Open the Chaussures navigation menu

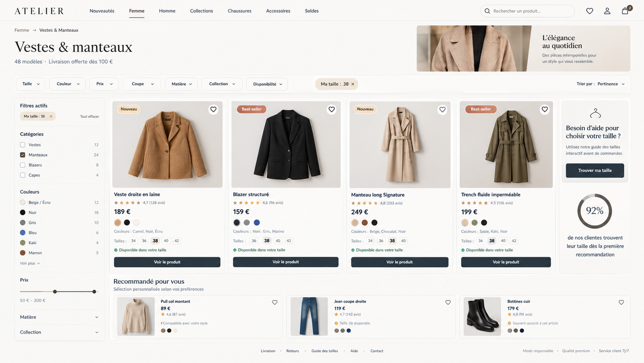click(x=239, y=11)
